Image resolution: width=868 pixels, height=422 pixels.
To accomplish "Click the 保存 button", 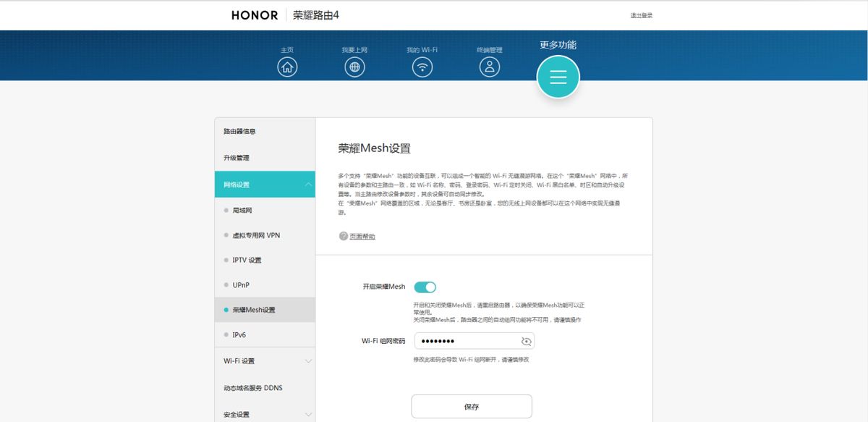I will [x=472, y=407].
